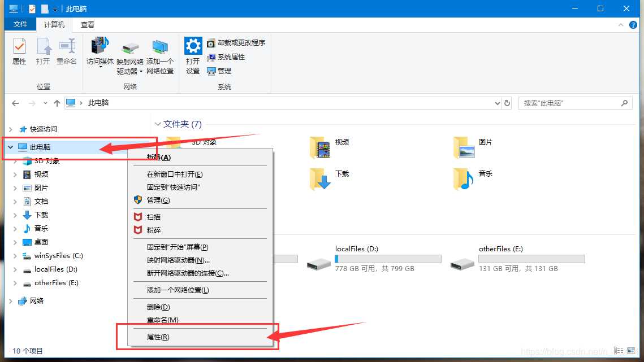Select the otherFiles (E:) drive icon
The width and height of the screenshot is (644, 362).
[463, 264]
